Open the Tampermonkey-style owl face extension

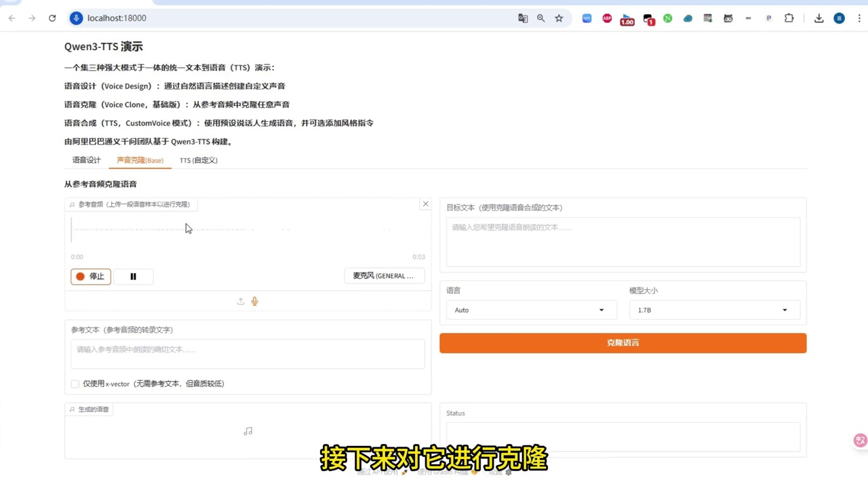click(x=728, y=18)
